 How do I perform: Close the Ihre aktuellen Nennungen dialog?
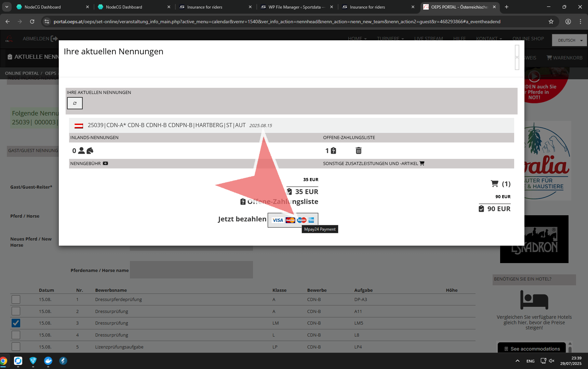tap(517, 57)
